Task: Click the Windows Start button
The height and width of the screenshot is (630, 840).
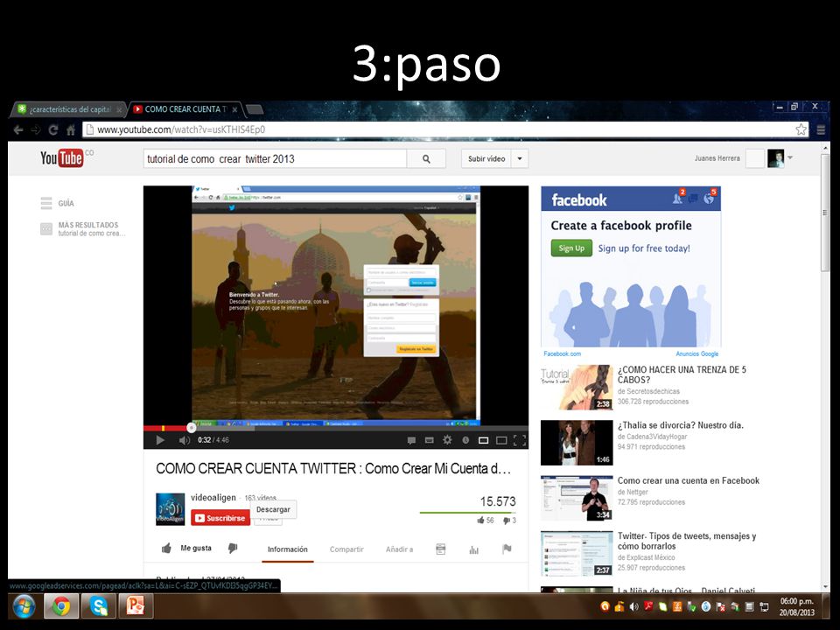Action: tap(24, 606)
